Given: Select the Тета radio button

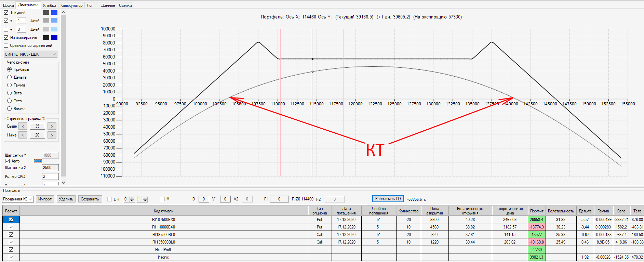Looking at the screenshot, I should tap(10, 101).
